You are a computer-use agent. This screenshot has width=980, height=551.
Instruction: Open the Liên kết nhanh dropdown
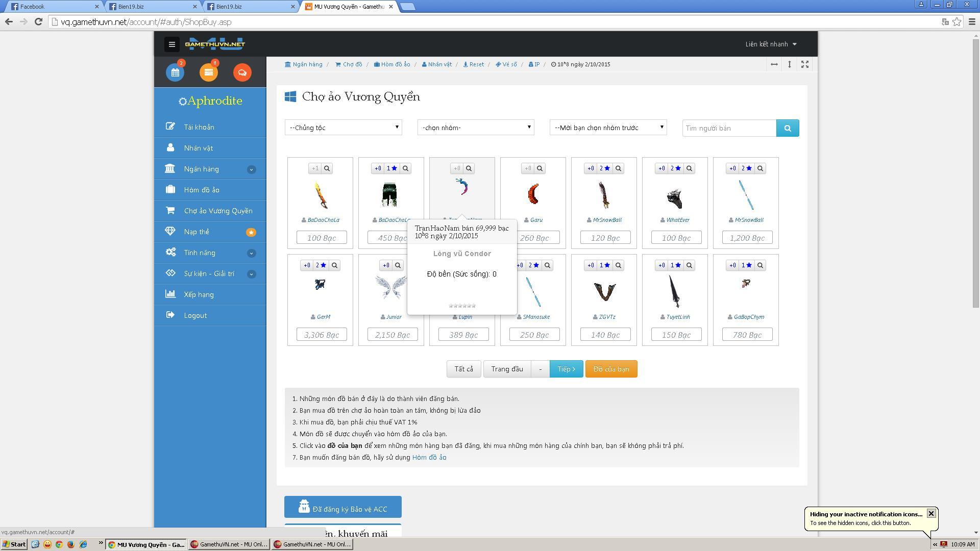click(771, 44)
